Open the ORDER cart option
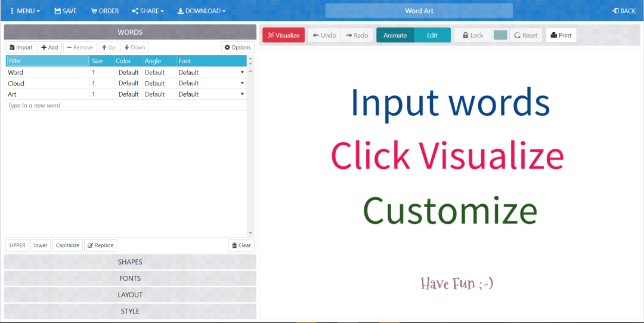Image resolution: width=644 pixels, height=323 pixels. coord(105,11)
